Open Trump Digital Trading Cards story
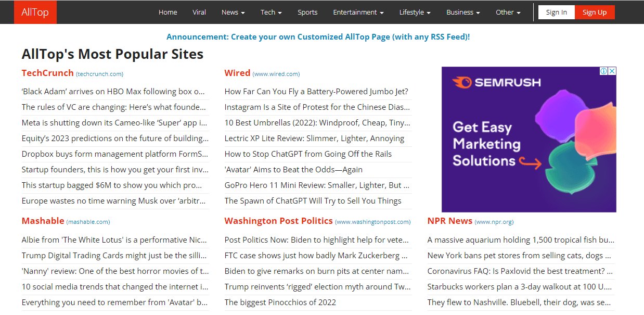644x315 pixels. [x=115, y=256]
